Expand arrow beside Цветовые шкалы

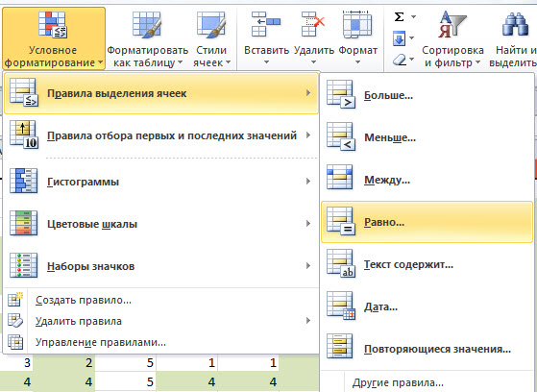point(308,224)
